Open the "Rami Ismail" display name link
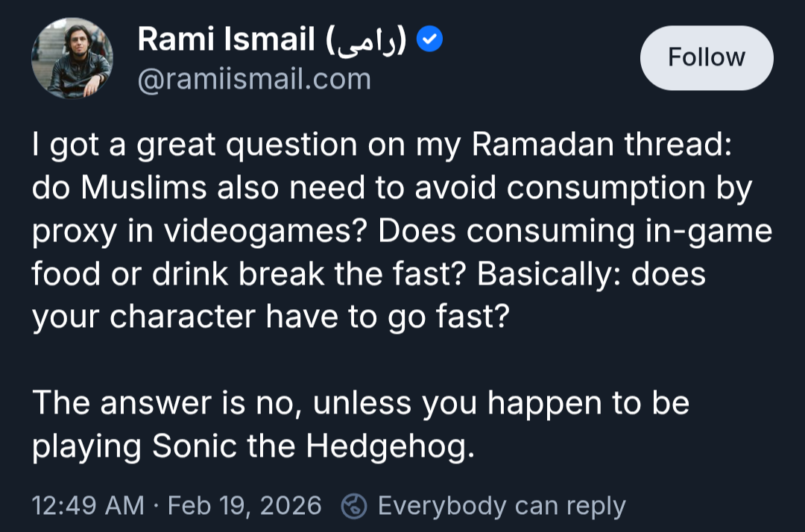The height and width of the screenshot is (532, 805). (x=226, y=40)
